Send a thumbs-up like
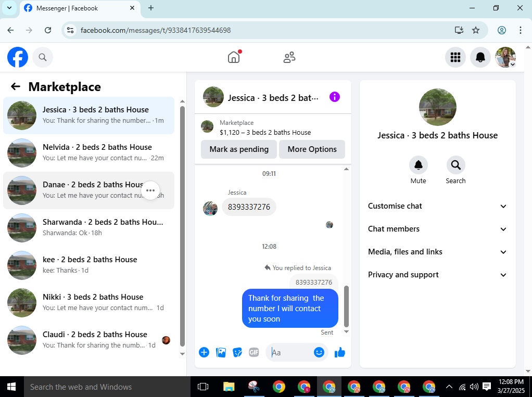 (339, 353)
